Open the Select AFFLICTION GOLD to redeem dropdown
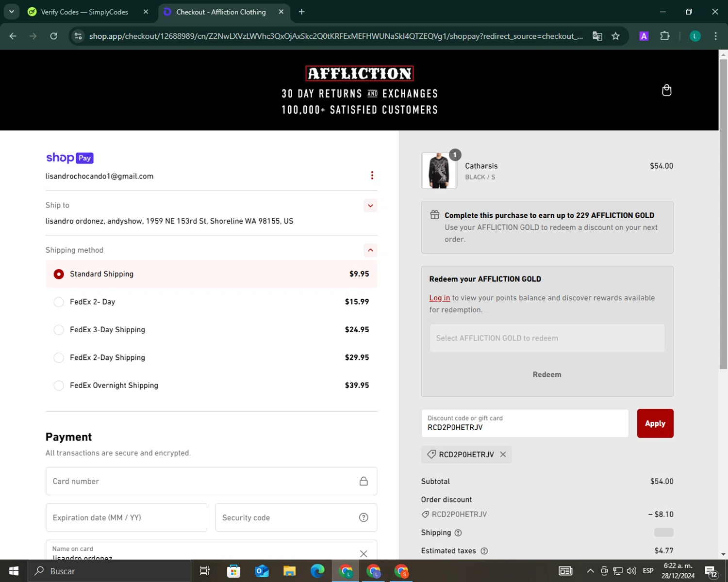728x582 pixels. (547, 338)
